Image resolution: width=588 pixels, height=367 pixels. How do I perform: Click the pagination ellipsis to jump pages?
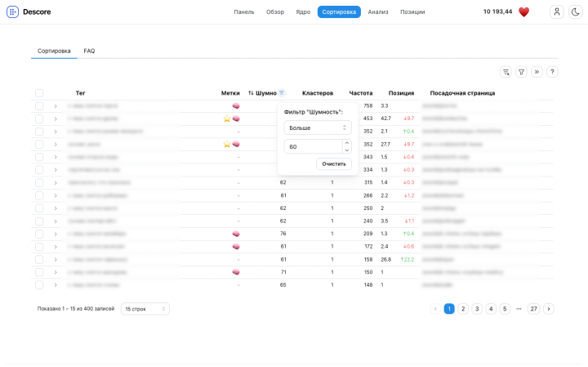519,309
